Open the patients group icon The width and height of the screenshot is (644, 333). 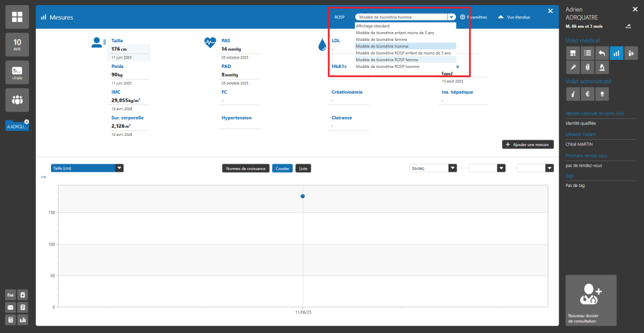pyautogui.click(x=17, y=99)
